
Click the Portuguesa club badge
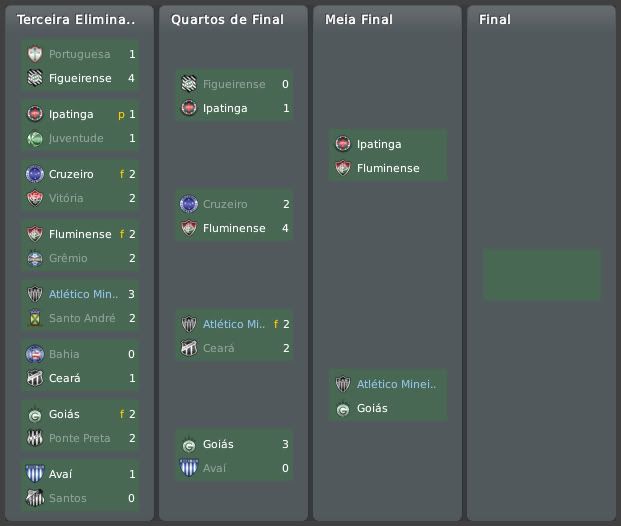pos(35,54)
